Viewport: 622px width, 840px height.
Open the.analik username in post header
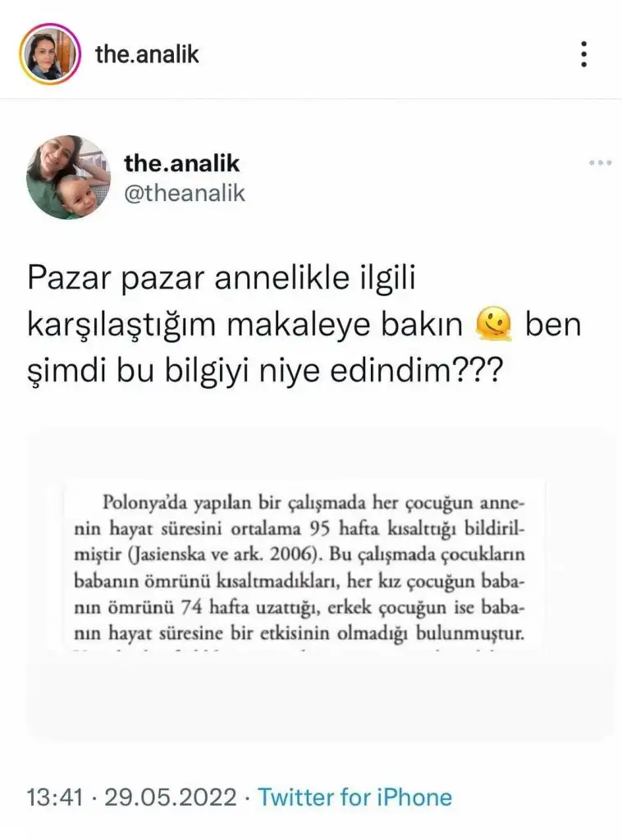[x=148, y=54]
